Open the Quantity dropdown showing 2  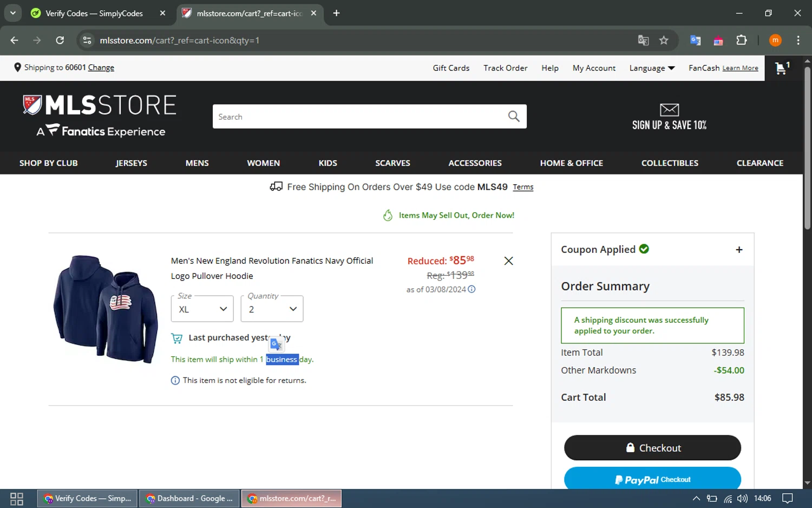click(272, 309)
